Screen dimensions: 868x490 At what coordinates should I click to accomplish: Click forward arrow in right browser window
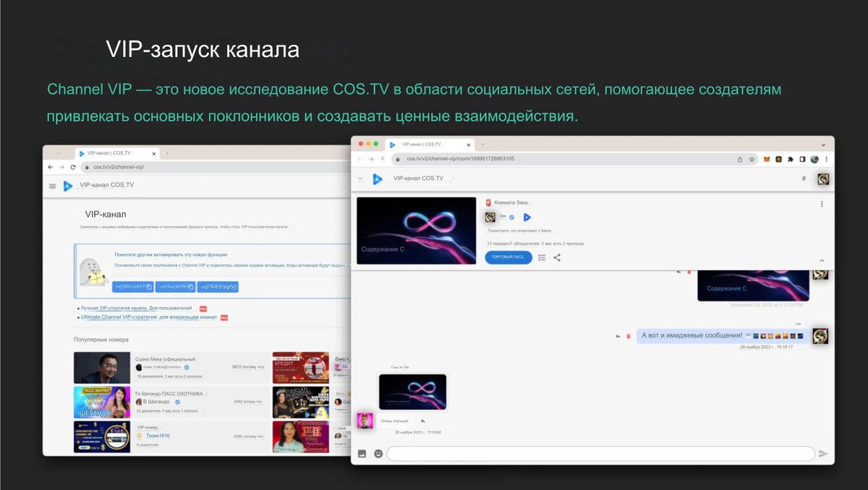[x=370, y=159]
